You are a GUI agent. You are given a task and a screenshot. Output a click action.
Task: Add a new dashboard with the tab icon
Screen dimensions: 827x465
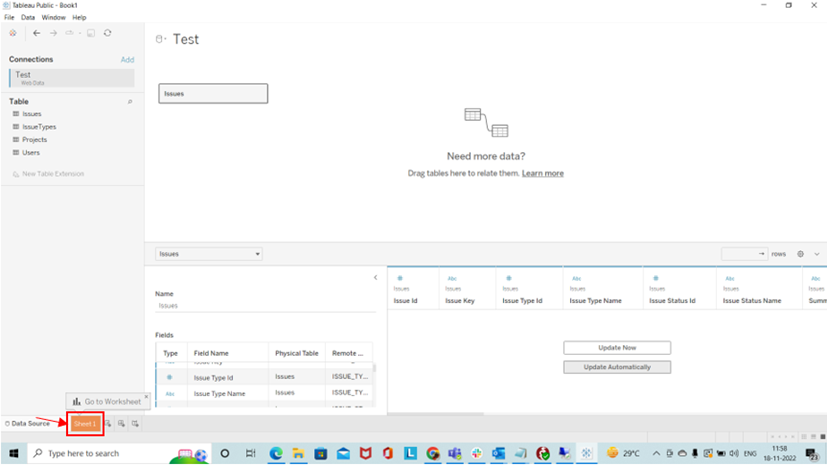coord(121,424)
